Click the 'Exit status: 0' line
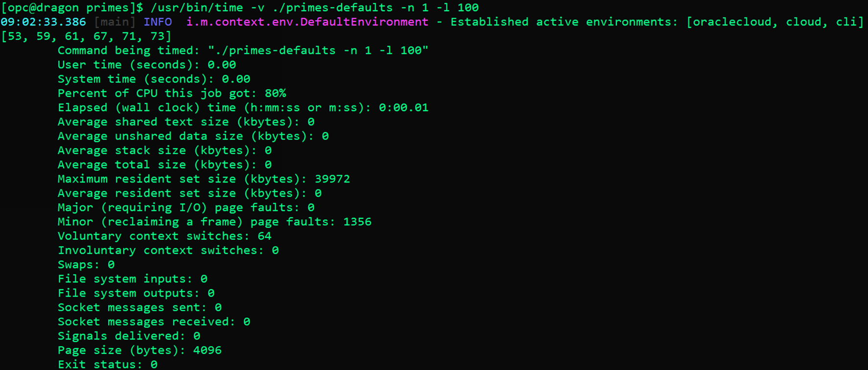The height and width of the screenshot is (370, 868). [x=108, y=364]
